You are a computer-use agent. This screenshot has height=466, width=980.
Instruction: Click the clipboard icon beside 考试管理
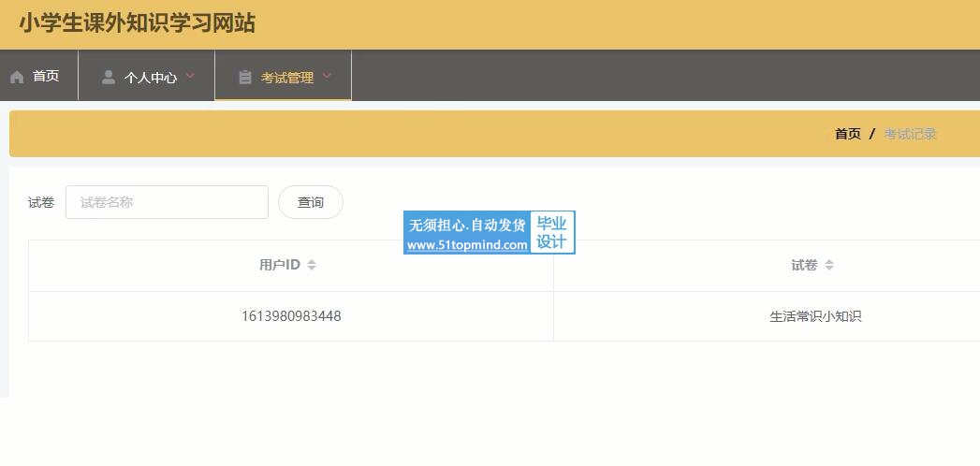[x=245, y=77]
